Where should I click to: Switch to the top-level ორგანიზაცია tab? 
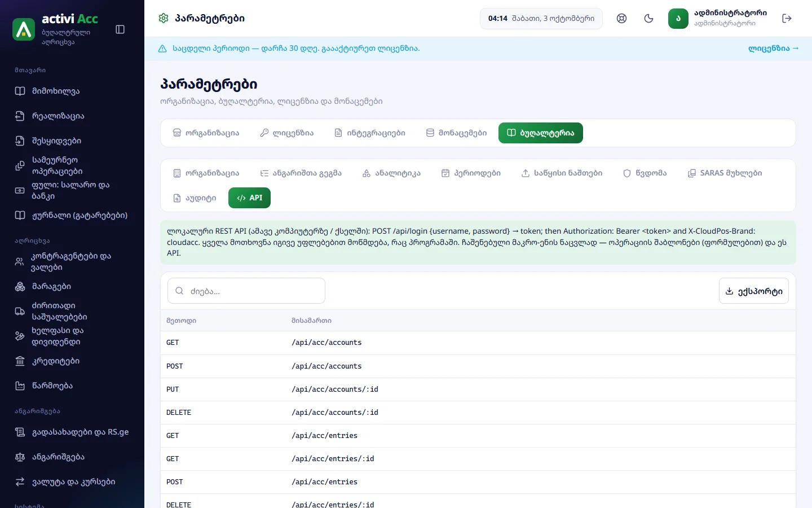click(206, 133)
